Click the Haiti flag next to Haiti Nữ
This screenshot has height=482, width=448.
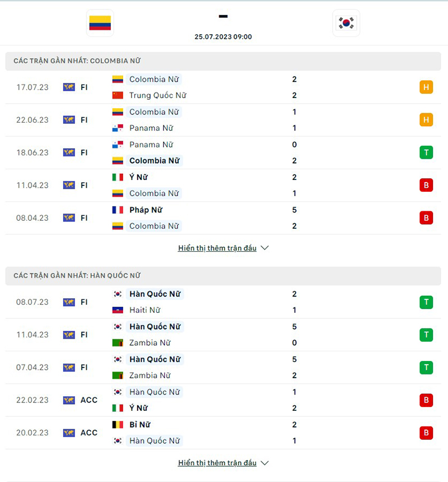click(x=118, y=310)
